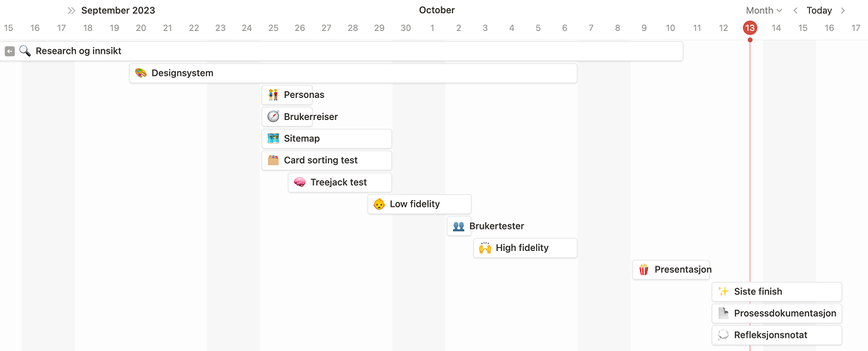Screen dimensions: 868x351
Task: Go to next period with right chevron
Action: [x=843, y=10]
